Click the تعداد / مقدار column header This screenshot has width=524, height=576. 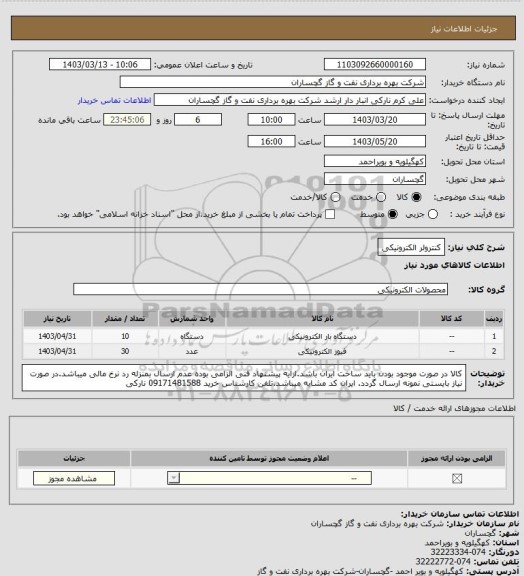(125, 318)
